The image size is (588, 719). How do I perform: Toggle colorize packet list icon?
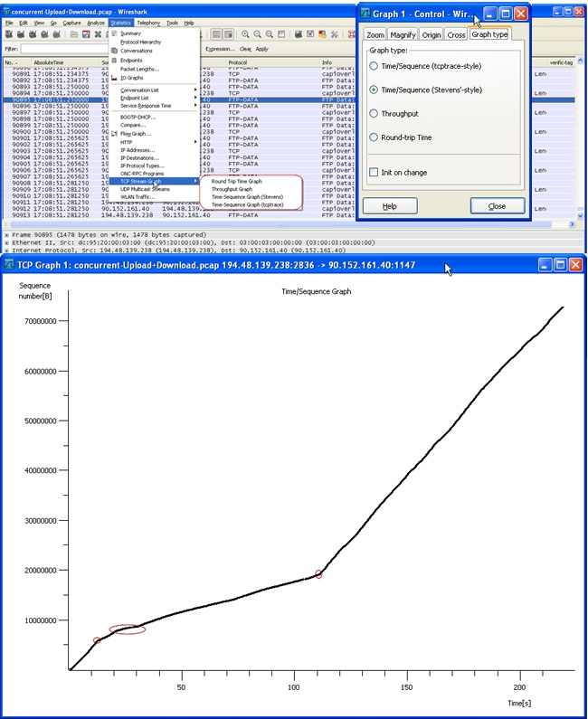point(216,34)
